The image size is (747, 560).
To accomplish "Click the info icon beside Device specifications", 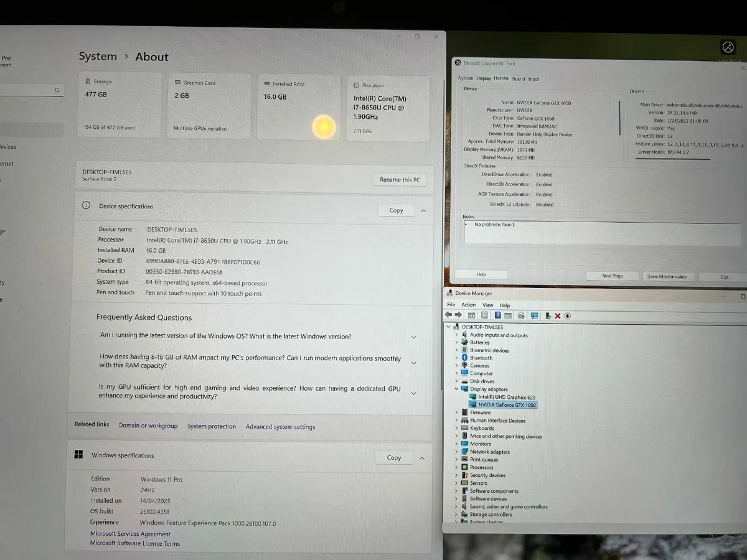I will 87,206.
